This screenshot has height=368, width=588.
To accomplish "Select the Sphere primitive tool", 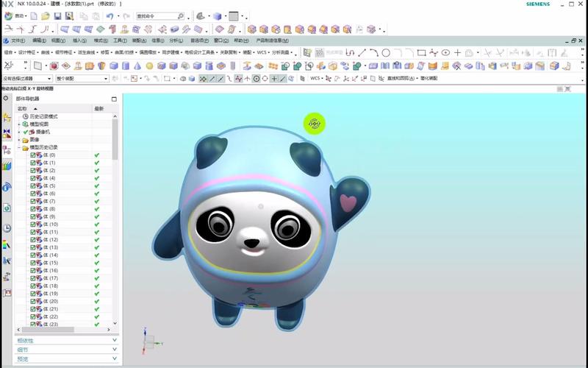I will pyautogui.click(x=149, y=66).
